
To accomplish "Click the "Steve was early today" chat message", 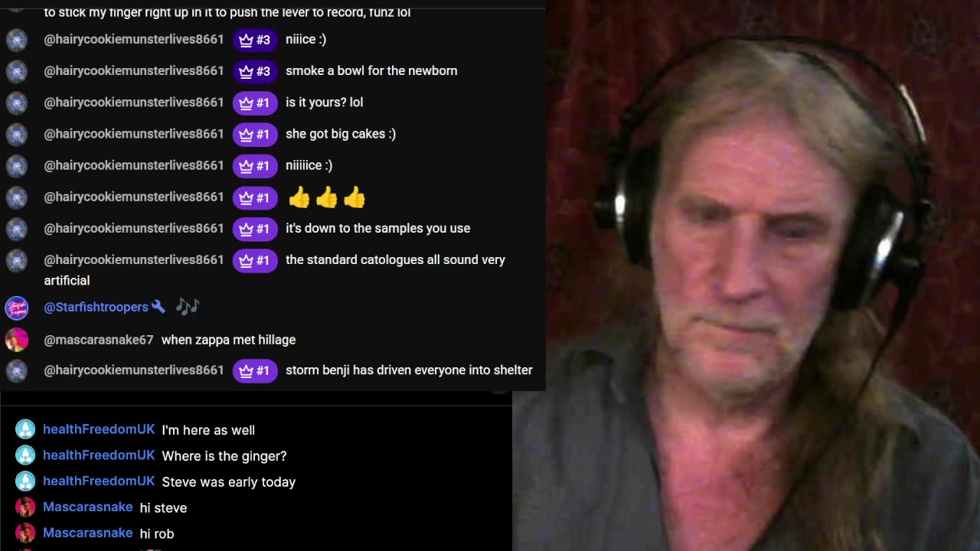I will tap(228, 482).
